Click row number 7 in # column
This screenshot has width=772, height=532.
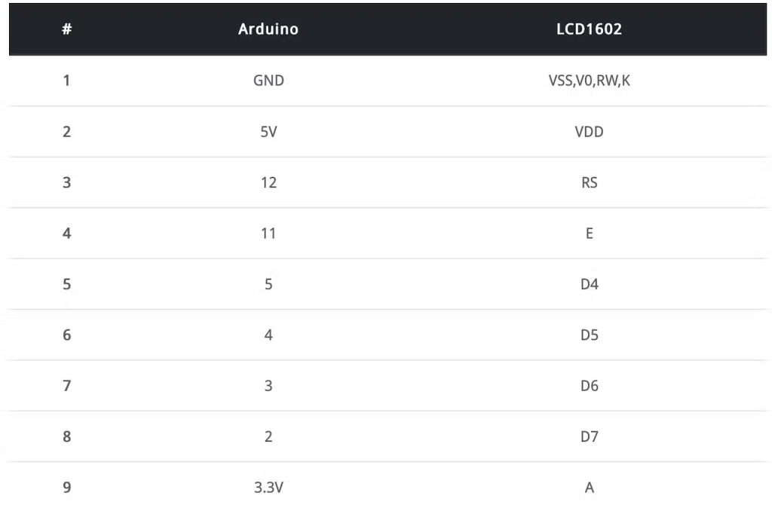coord(66,386)
